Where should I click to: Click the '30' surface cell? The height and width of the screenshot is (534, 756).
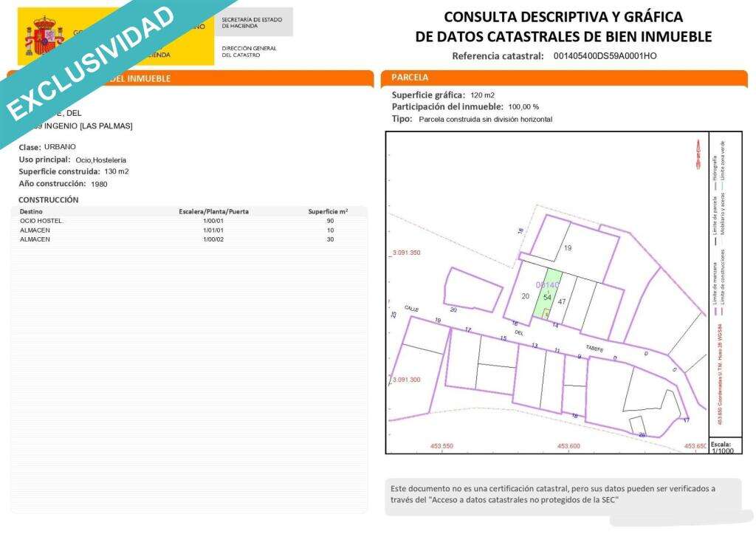coord(330,239)
